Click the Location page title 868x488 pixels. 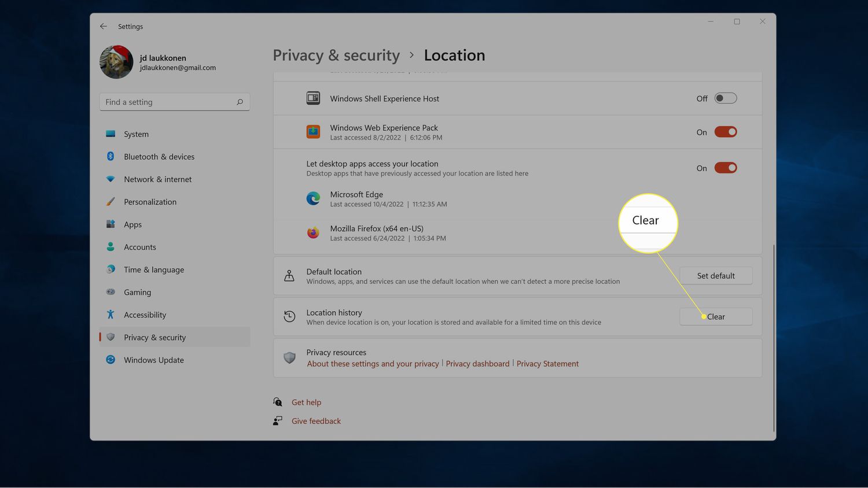point(454,56)
